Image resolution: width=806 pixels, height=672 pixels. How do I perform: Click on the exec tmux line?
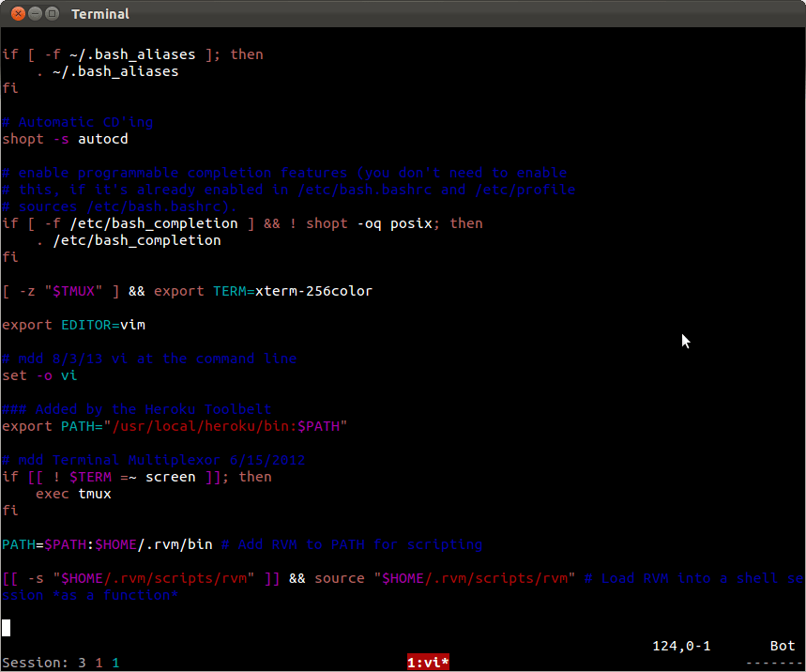point(73,494)
